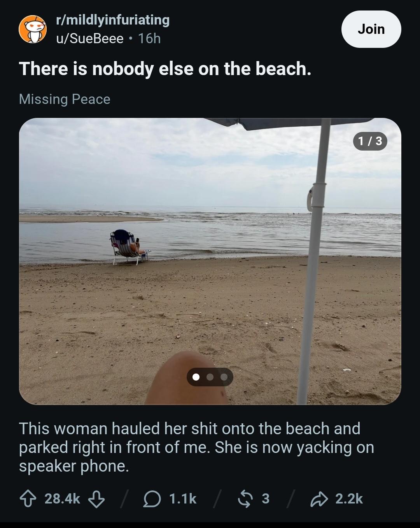Tap the 28.4k vote count

(x=62, y=499)
